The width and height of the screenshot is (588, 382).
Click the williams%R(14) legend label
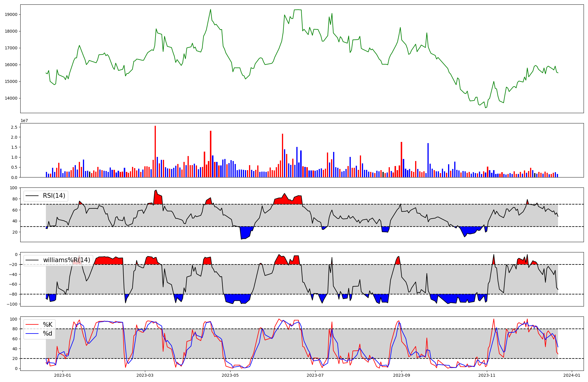(x=66, y=260)
